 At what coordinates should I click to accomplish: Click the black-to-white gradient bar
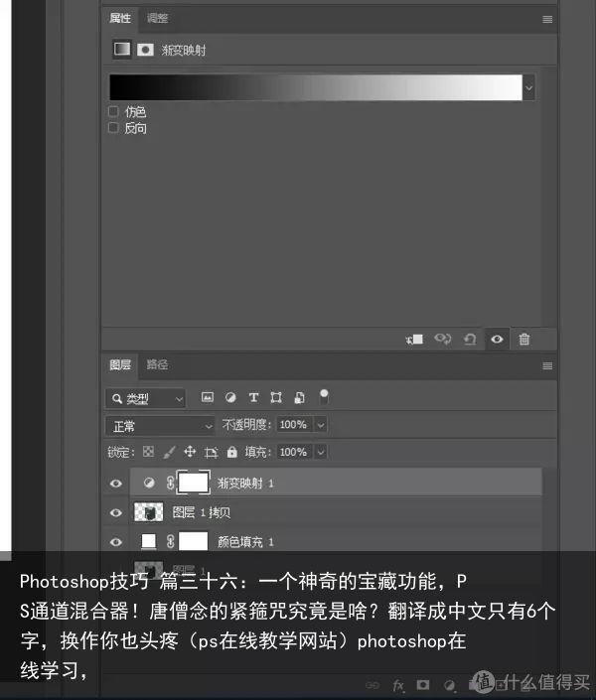[x=316, y=87]
